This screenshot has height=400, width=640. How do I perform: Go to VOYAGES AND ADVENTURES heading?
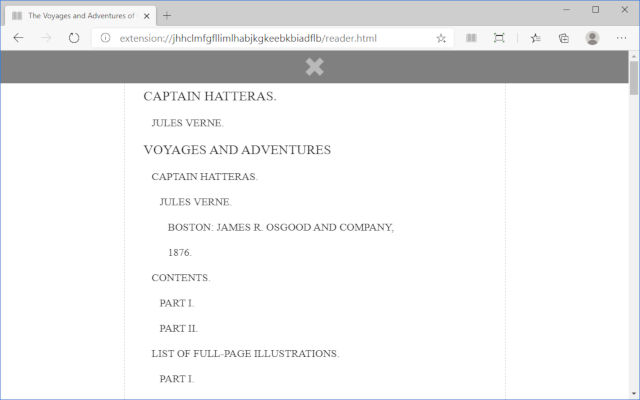point(237,150)
